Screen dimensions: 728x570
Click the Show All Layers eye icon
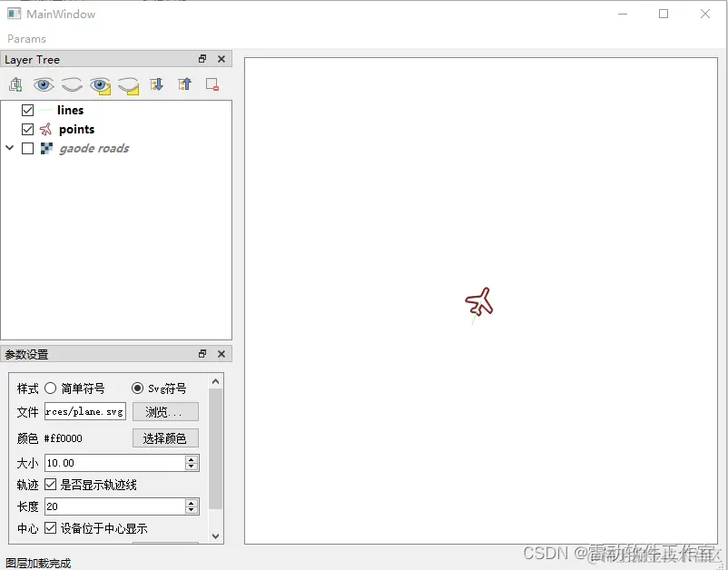click(44, 84)
